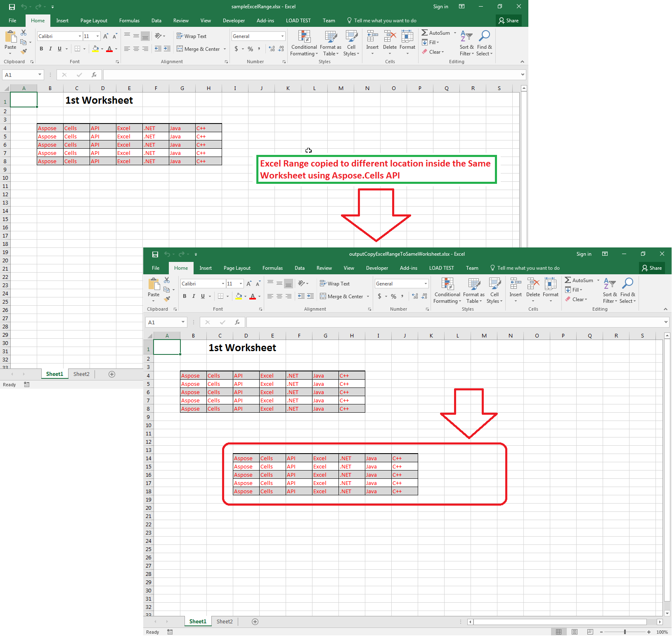Viewport: 672px width, 637px height.
Task: Click Decrease Decimal in lower window
Action: (x=424, y=296)
